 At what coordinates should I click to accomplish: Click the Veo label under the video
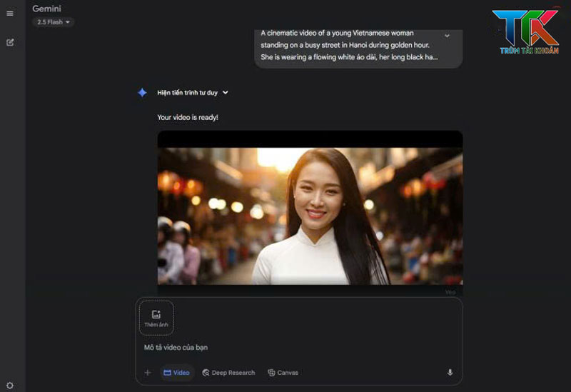(450, 291)
